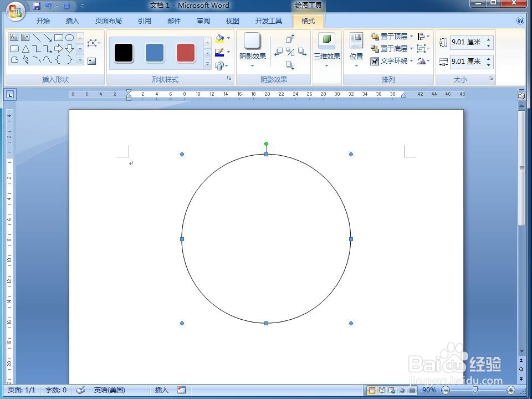Select the horizontal Text Box shape
The image size is (532, 399).
[x=14, y=37]
